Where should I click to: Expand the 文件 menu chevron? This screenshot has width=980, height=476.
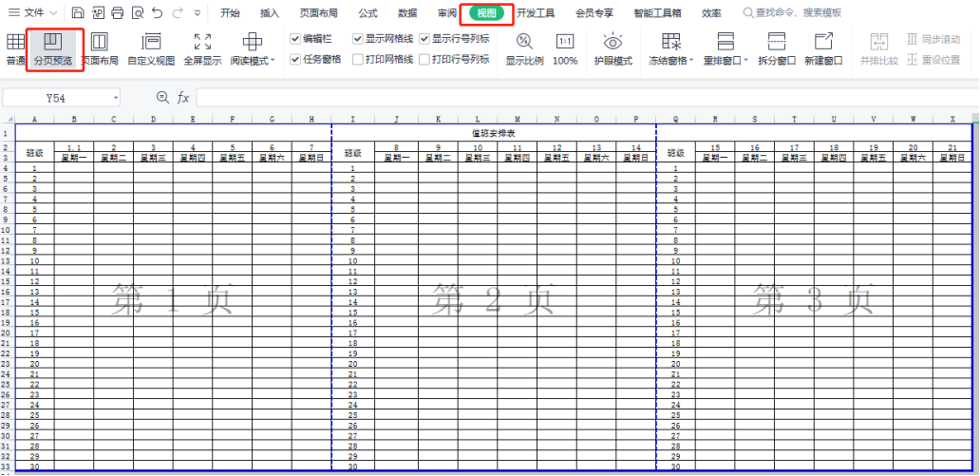[x=52, y=12]
